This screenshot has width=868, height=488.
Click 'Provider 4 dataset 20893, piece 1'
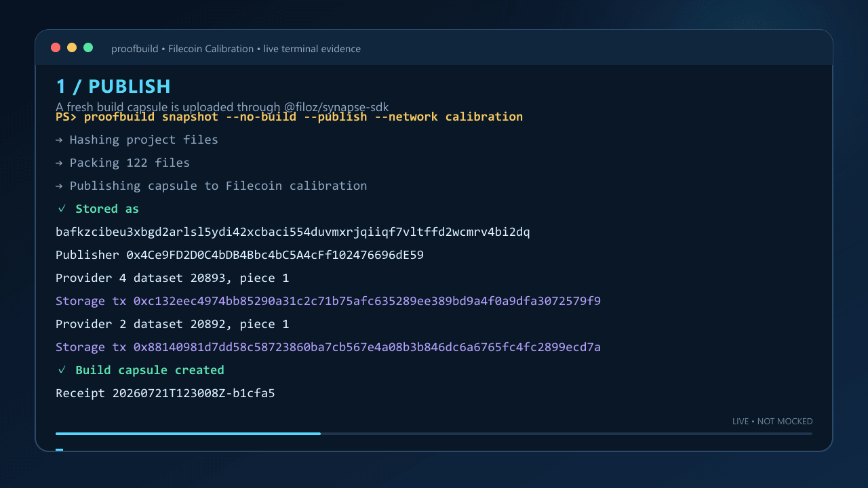coord(172,278)
